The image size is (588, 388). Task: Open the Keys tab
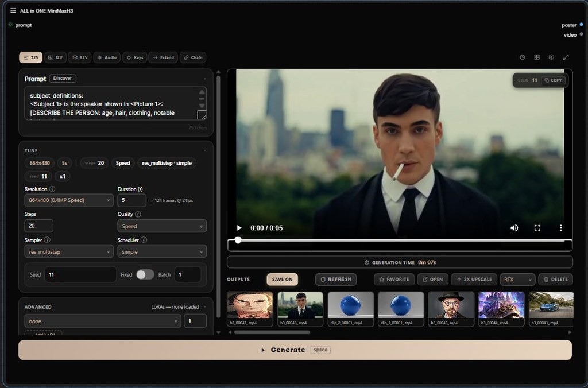click(134, 57)
